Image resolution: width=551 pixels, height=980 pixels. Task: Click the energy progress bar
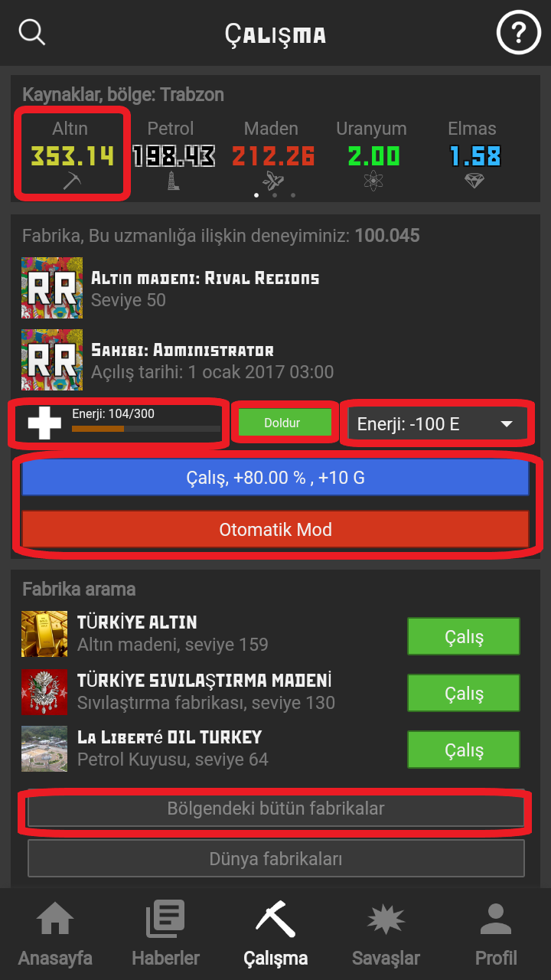[x=145, y=429]
